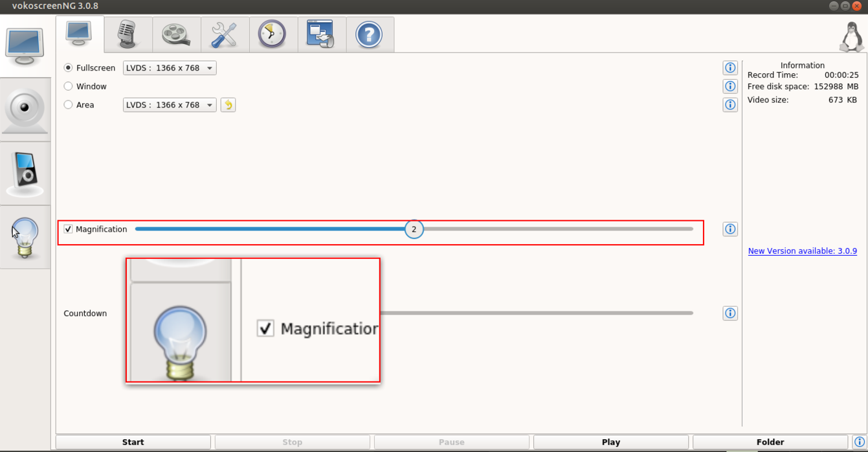Open the New Version available 3.0.9 link
868x452 pixels.
tap(802, 251)
